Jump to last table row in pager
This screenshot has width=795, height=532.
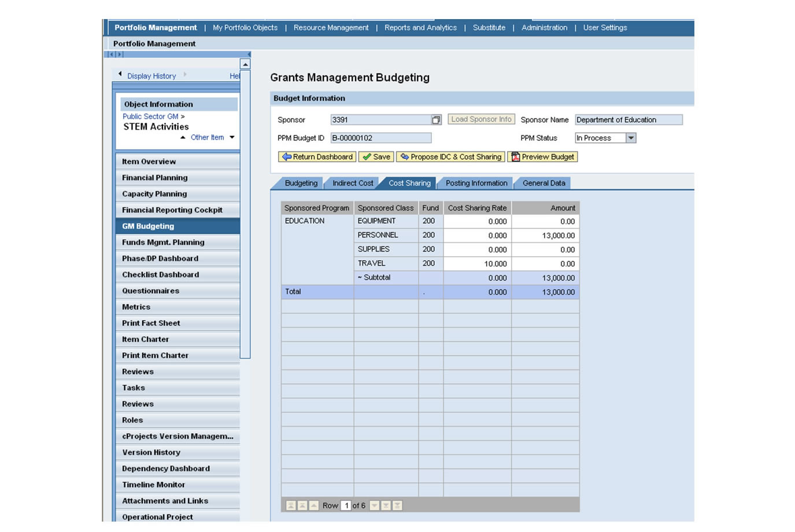pyautogui.click(x=397, y=505)
